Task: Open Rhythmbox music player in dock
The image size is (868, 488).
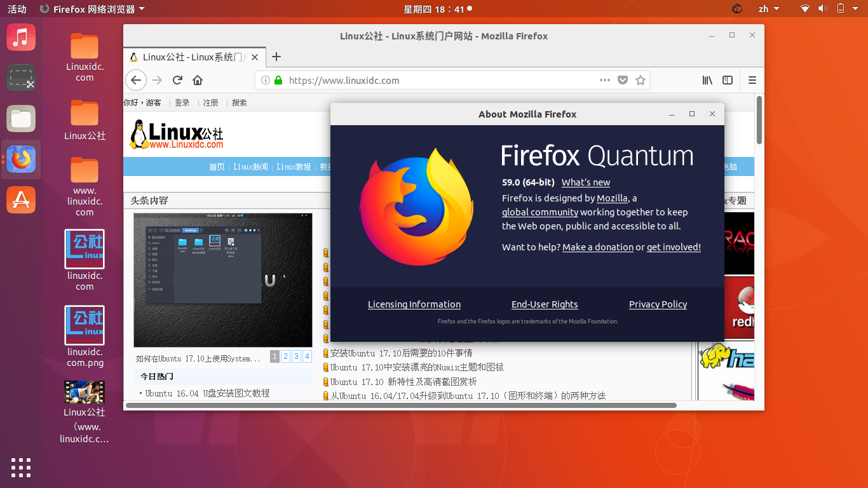Action: (x=21, y=37)
